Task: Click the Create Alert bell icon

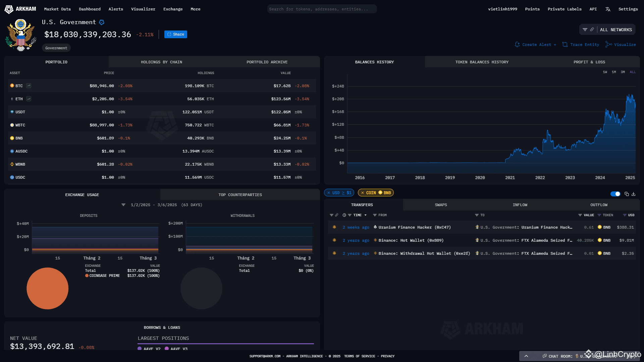Action: [x=517, y=45]
